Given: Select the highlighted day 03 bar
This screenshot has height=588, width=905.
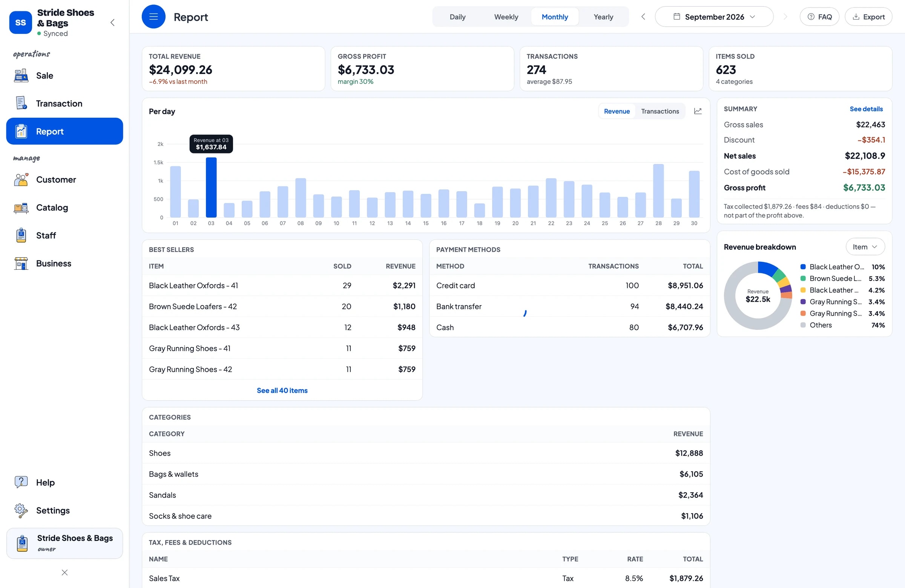Looking at the screenshot, I should pos(211,187).
